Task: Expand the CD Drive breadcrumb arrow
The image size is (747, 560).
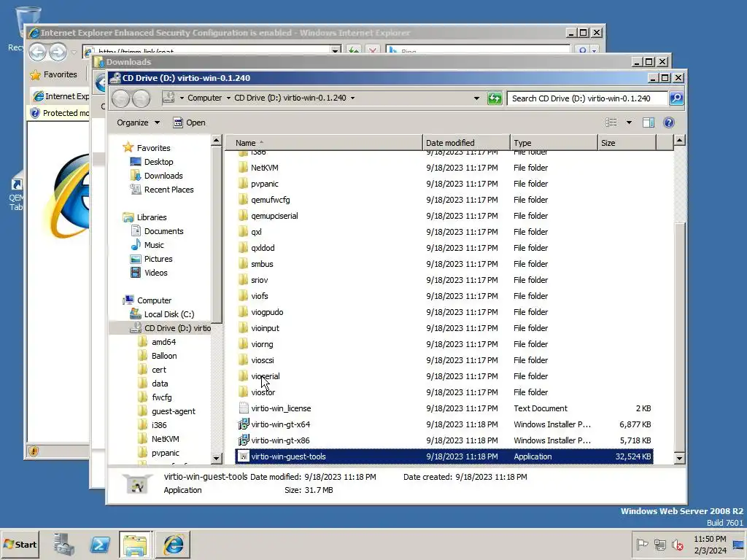Action: 352,98
